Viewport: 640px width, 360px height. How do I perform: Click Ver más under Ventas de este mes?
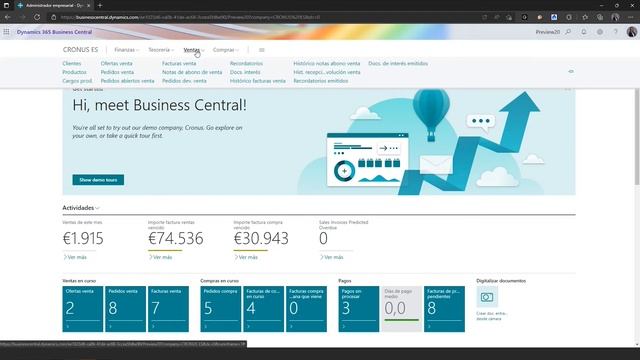coord(75,257)
